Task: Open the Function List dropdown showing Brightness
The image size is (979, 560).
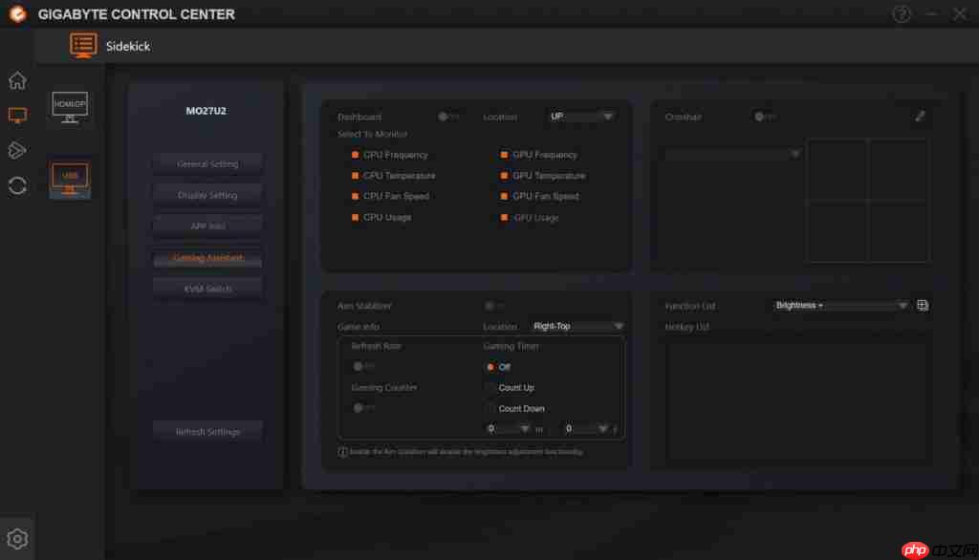Action: [x=840, y=305]
